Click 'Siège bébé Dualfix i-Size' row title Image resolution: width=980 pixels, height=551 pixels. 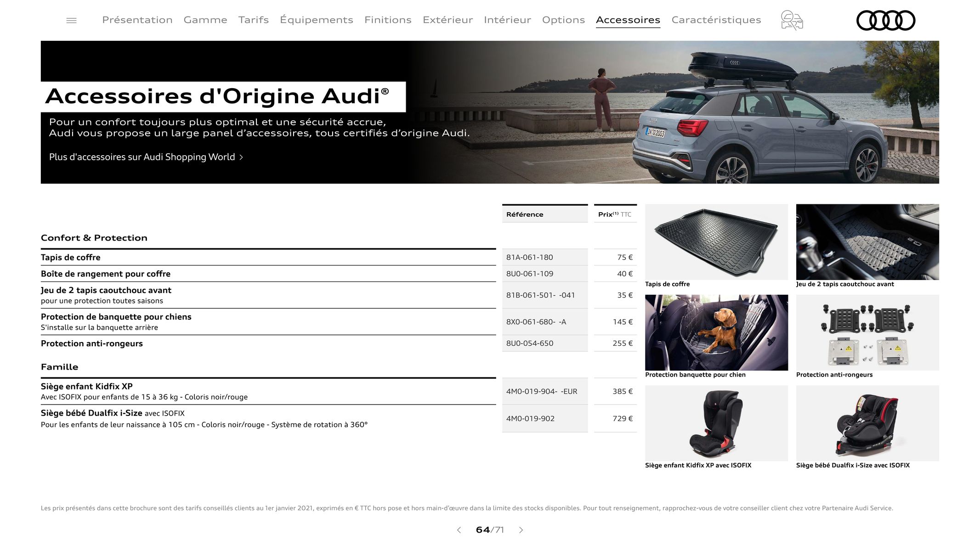coord(91,413)
